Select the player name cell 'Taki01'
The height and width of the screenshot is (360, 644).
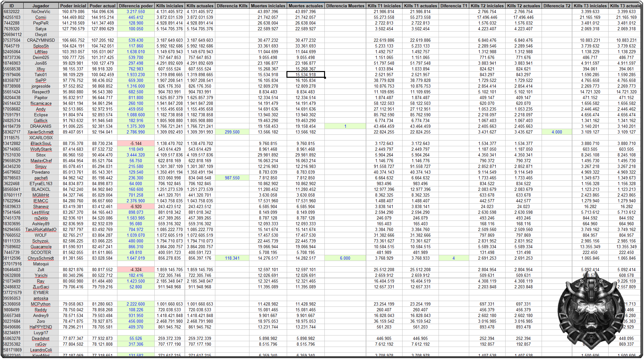[41, 75]
